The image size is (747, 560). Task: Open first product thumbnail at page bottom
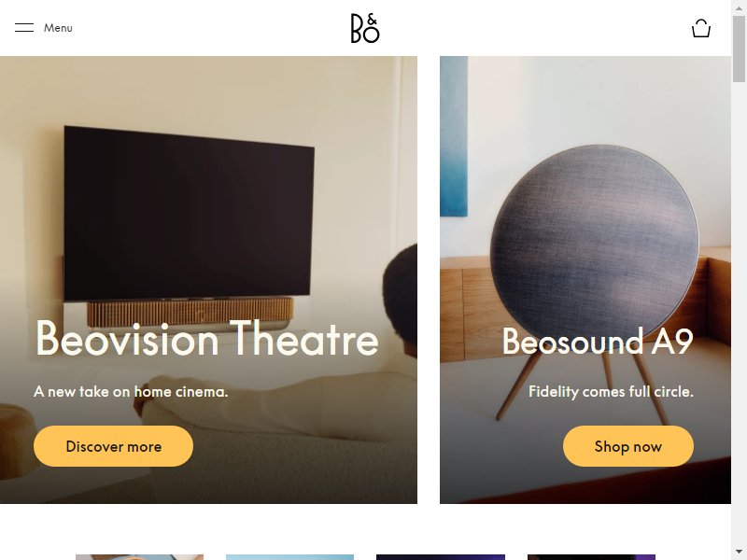(139, 557)
